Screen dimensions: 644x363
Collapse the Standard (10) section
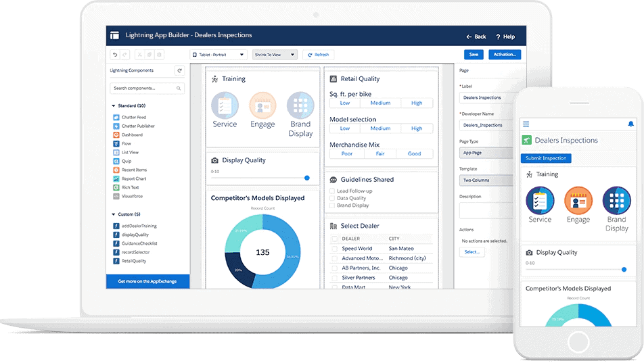point(114,106)
